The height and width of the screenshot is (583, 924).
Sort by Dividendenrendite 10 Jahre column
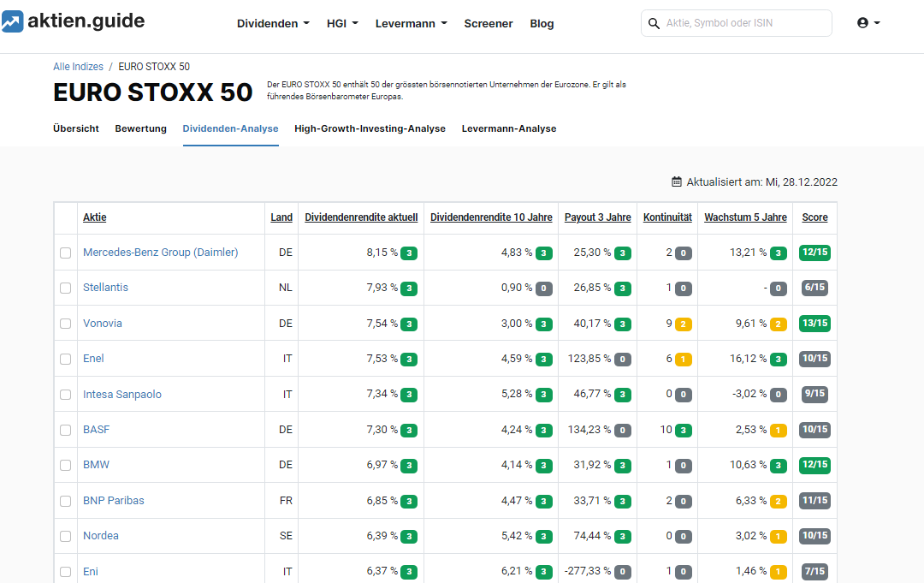(491, 217)
